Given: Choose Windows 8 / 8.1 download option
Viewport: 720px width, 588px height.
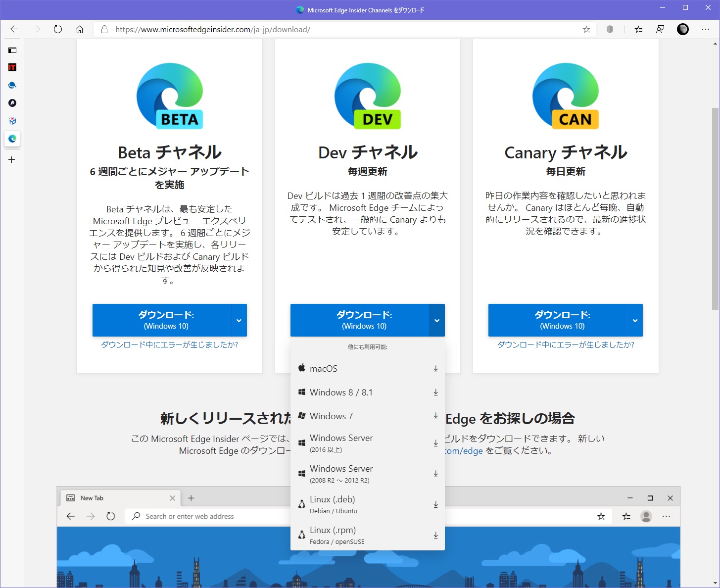Looking at the screenshot, I should click(x=368, y=392).
